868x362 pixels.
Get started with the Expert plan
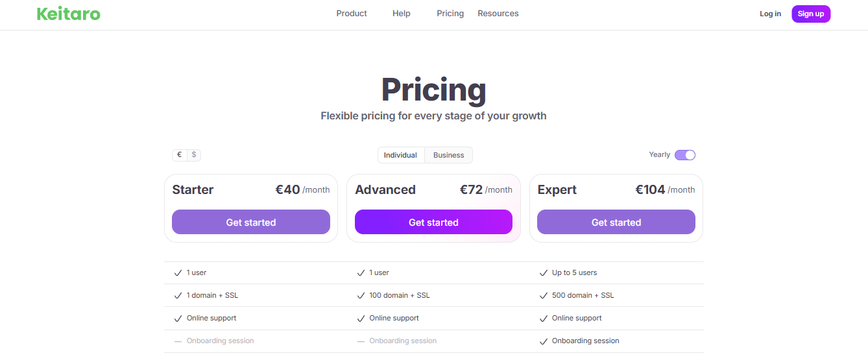616,222
